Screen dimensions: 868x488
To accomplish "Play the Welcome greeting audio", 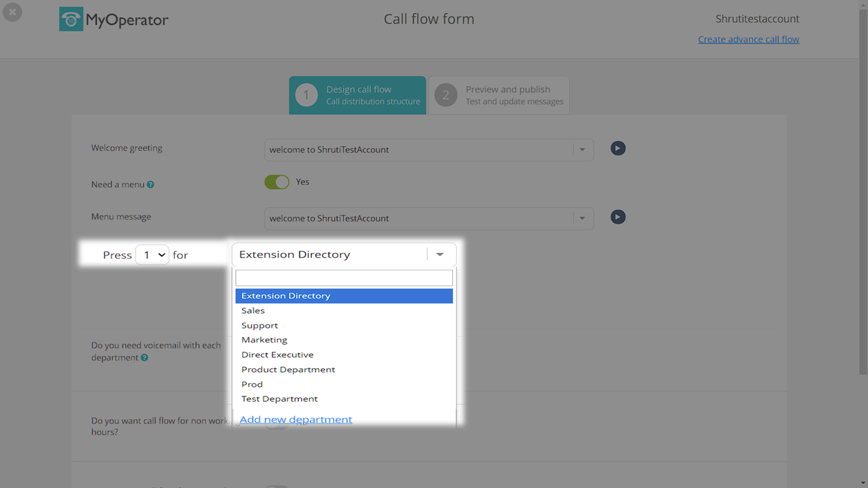I will click(617, 148).
